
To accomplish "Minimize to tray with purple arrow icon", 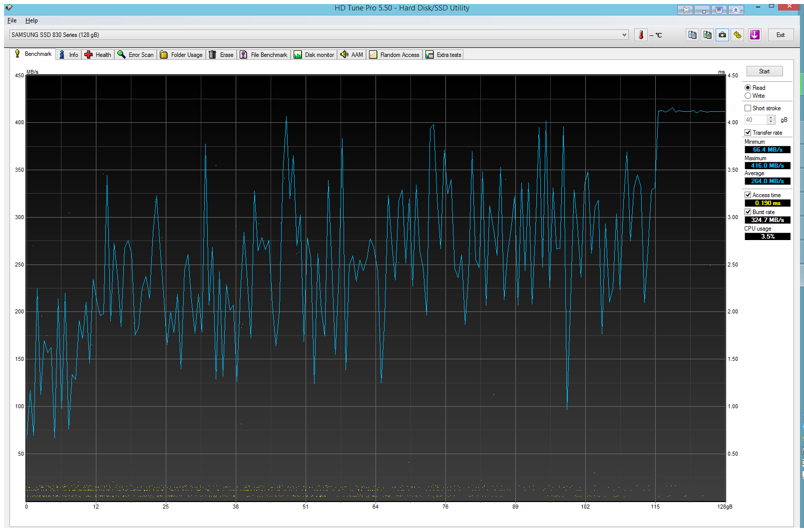I will pos(755,35).
